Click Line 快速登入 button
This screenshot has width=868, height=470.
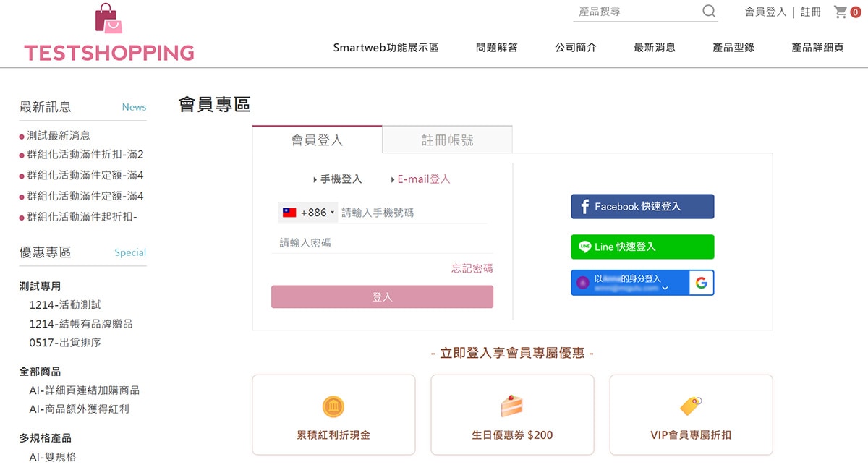coord(642,247)
